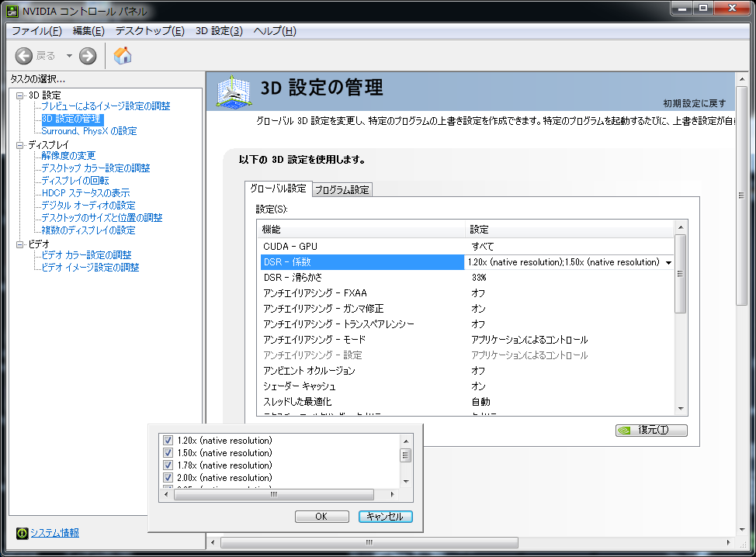
Task: Open デスクトップのサイズと位置の調整
Action: point(102,218)
